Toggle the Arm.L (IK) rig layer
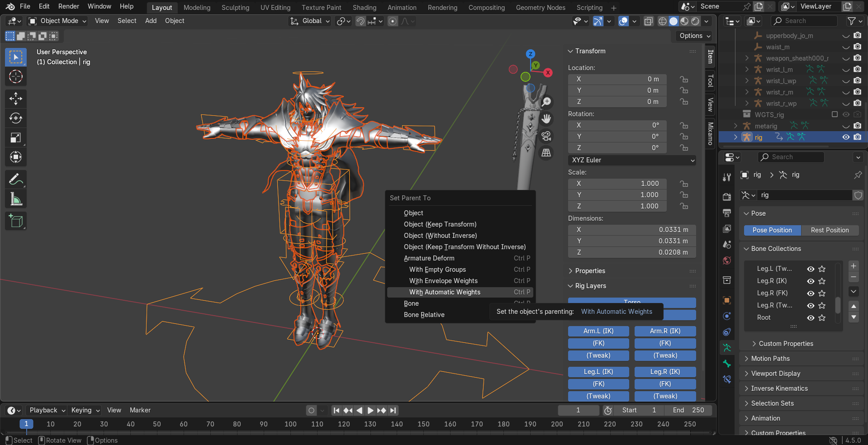Image resolution: width=868 pixels, height=445 pixels. (598, 331)
